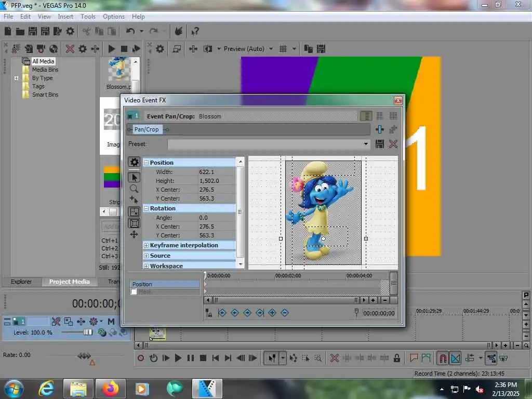Click the overlays grid icon in preview
532x399 pixels.
click(x=283, y=49)
